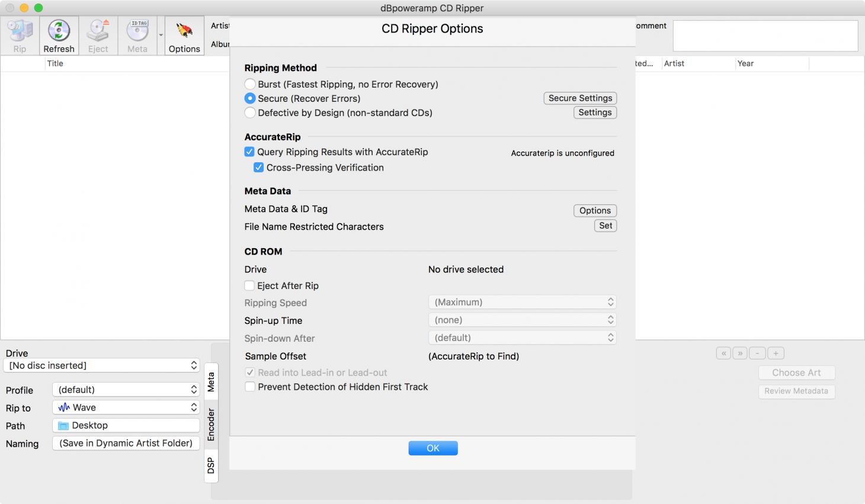The width and height of the screenshot is (865, 504).
Task: Click the Eject CD icon
Action: (x=98, y=36)
